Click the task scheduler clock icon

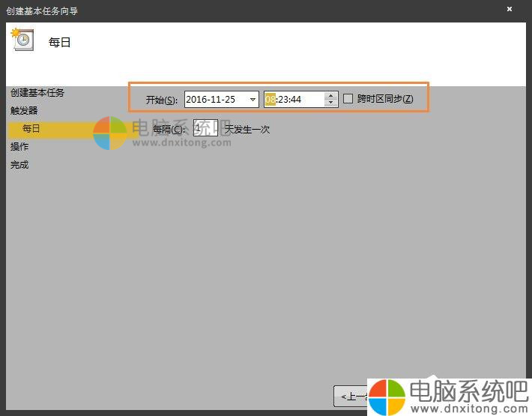[x=22, y=40]
